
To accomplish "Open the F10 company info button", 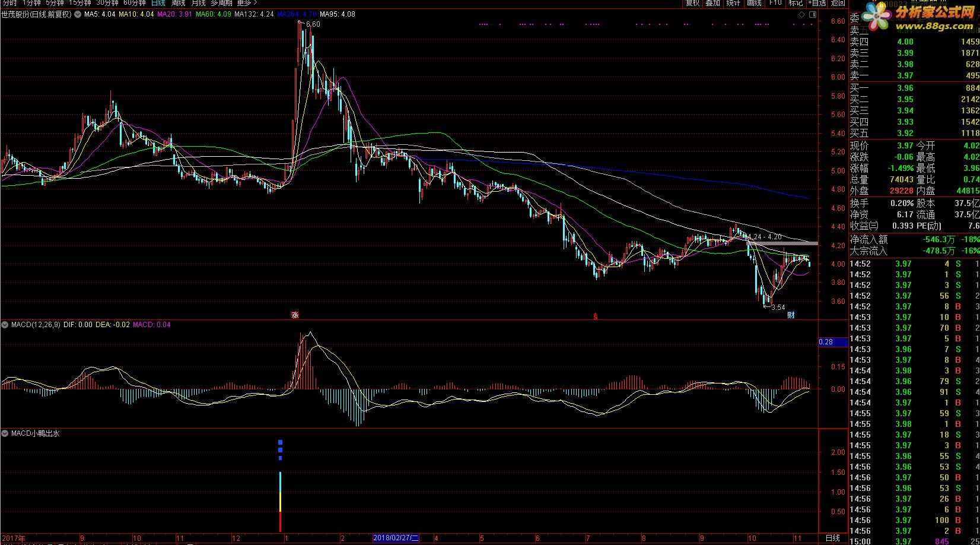I will [775, 3].
